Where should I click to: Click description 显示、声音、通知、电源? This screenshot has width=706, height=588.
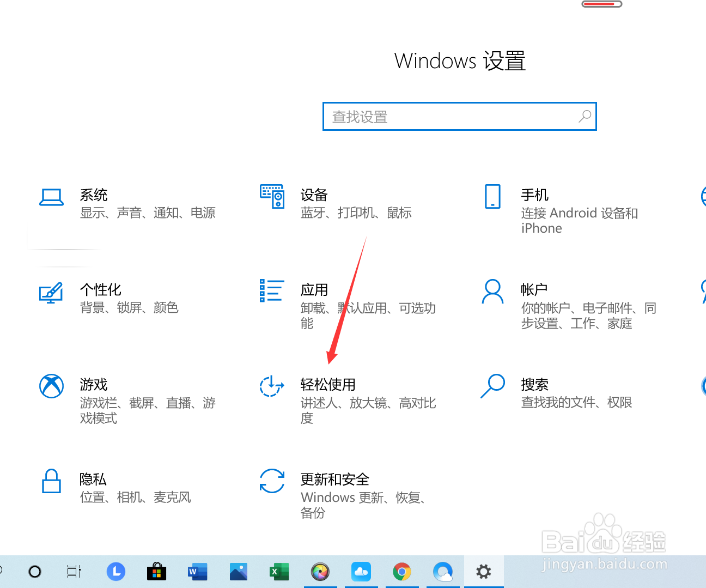click(x=148, y=213)
